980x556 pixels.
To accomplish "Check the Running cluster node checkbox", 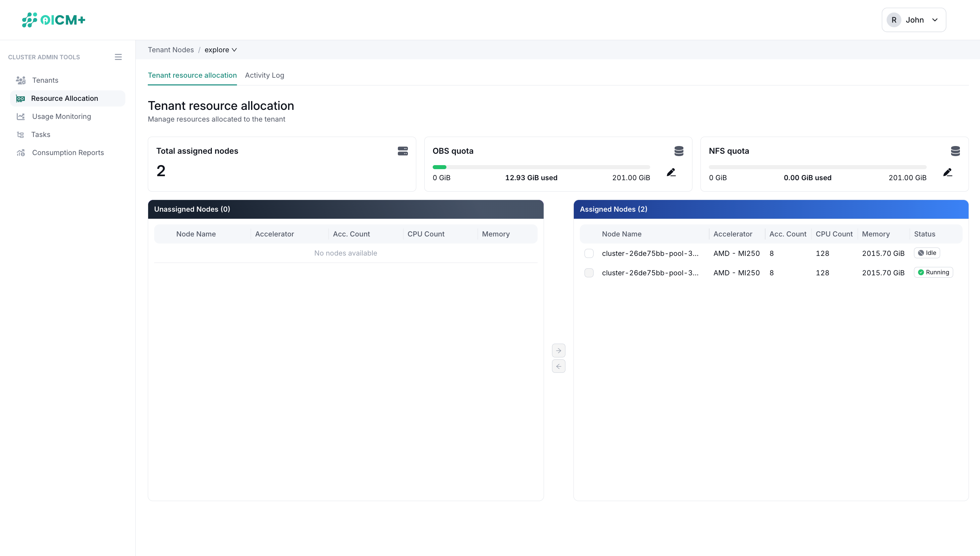I will coord(589,273).
